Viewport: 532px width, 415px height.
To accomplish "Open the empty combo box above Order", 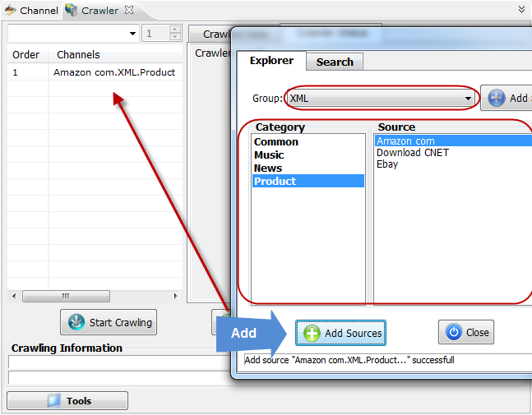I will tap(73, 33).
